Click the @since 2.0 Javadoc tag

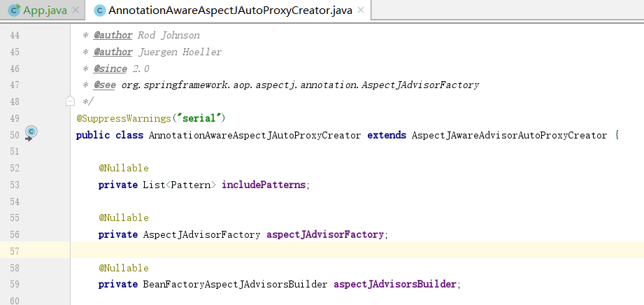click(122, 69)
